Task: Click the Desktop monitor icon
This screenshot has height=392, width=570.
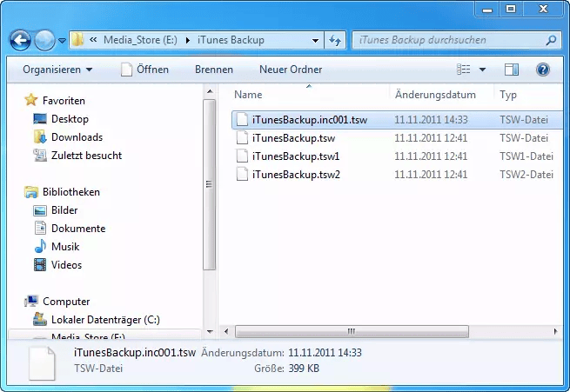Action: click(40, 119)
